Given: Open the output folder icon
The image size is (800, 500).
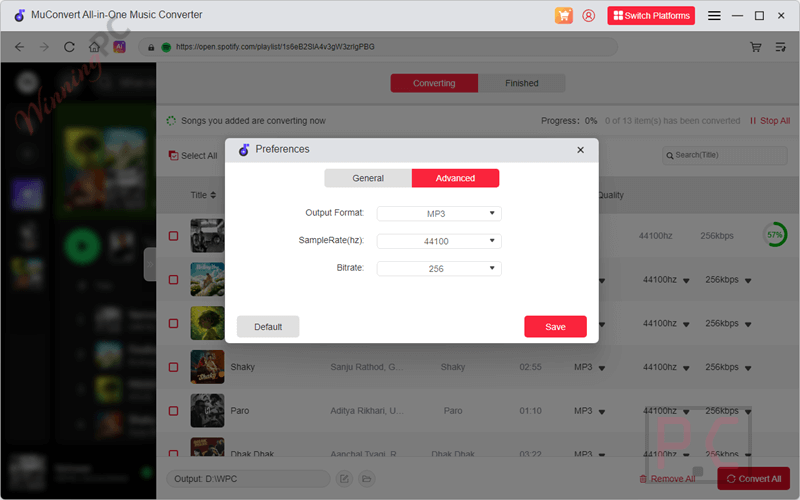Looking at the screenshot, I should [366, 479].
